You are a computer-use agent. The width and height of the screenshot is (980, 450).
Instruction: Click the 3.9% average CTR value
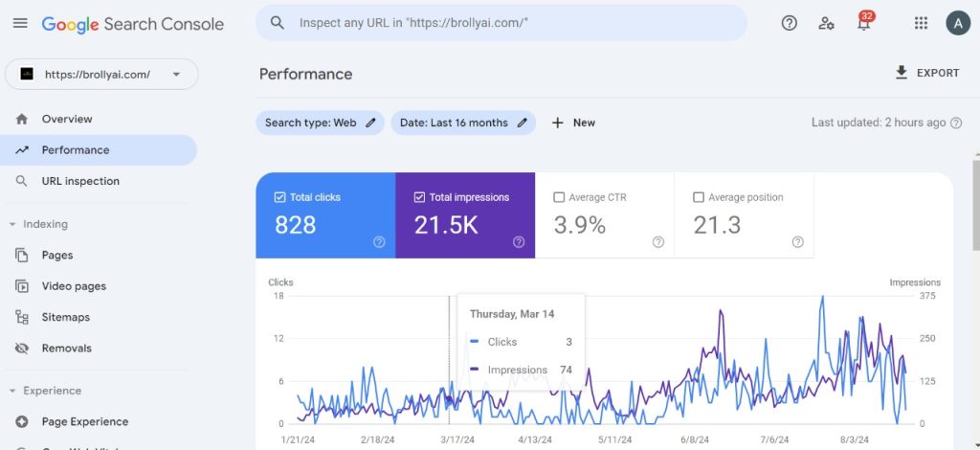pyautogui.click(x=579, y=225)
